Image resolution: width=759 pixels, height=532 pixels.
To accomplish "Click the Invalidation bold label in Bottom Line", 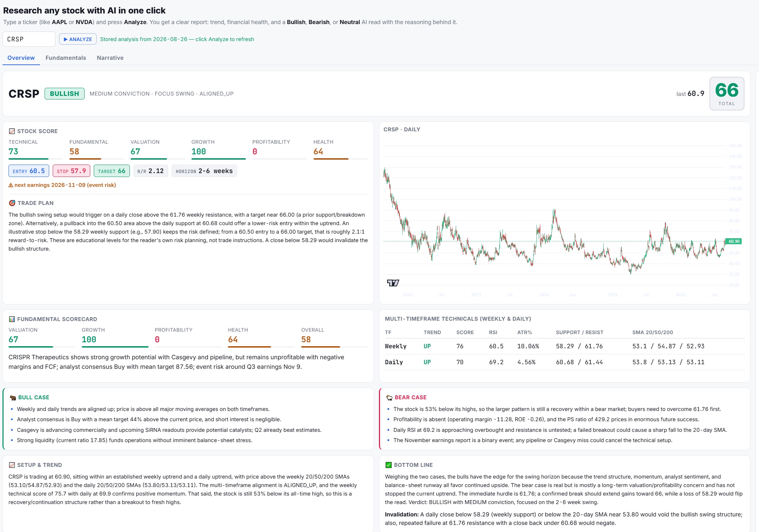I will pyautogui.click(x=402, y=514).
